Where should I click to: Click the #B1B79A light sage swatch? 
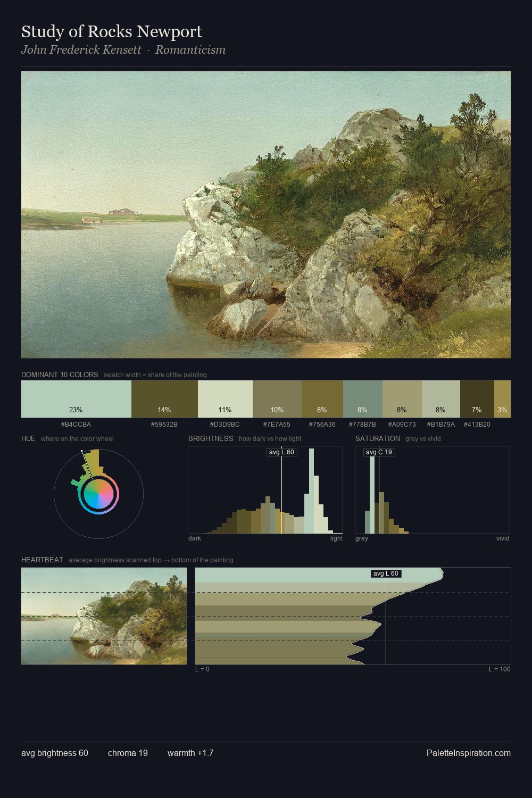tap(441, 399)
